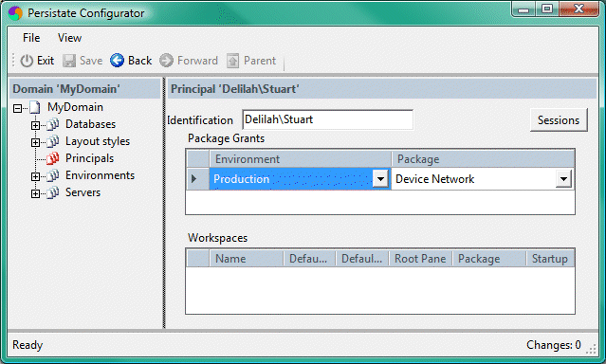Open the View menu
Viewport: 606px width, 364px height.
(x=69, y=38)
